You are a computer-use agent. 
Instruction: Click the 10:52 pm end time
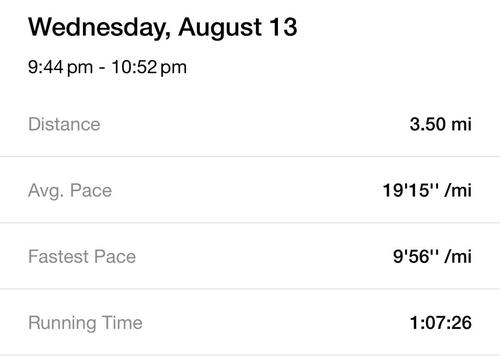click(x=149, y=68)
